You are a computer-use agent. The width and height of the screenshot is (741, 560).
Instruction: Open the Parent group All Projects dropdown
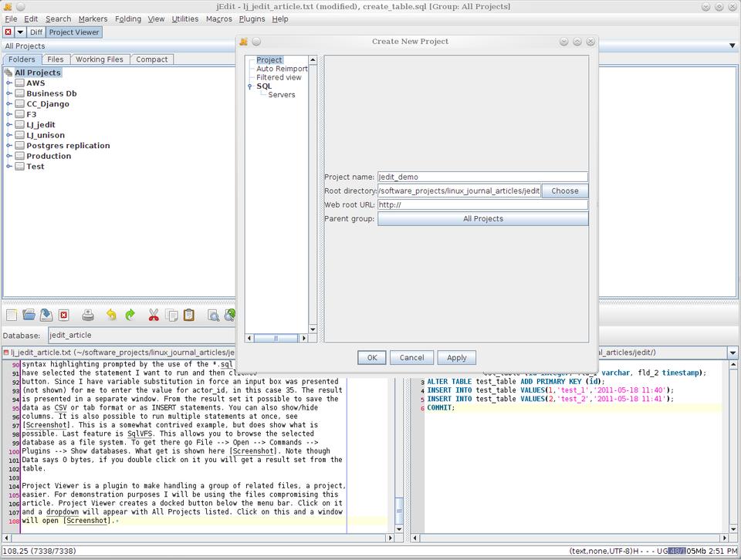pos(482,219)
